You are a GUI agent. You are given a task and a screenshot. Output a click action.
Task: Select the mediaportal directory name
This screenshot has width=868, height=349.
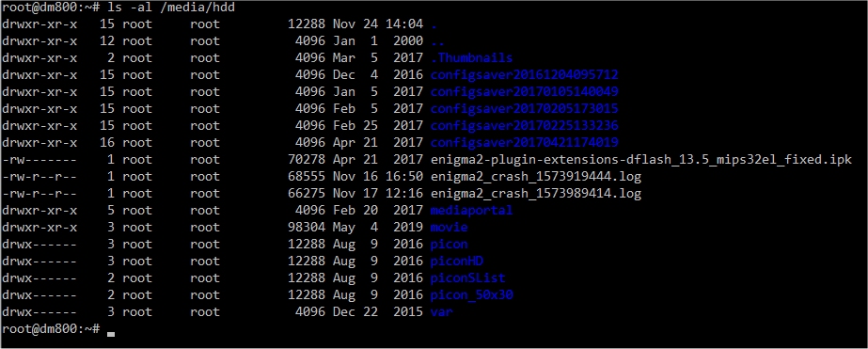click(472, 211)
